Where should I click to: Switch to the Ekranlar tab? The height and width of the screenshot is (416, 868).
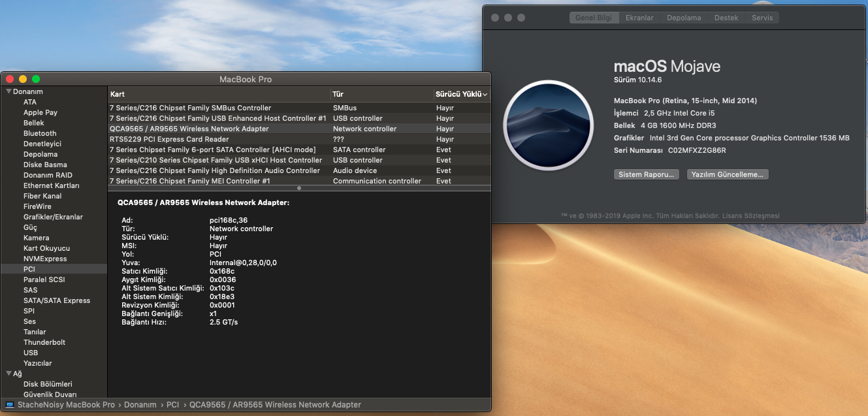pyautogui.click(x=639, y=18)
